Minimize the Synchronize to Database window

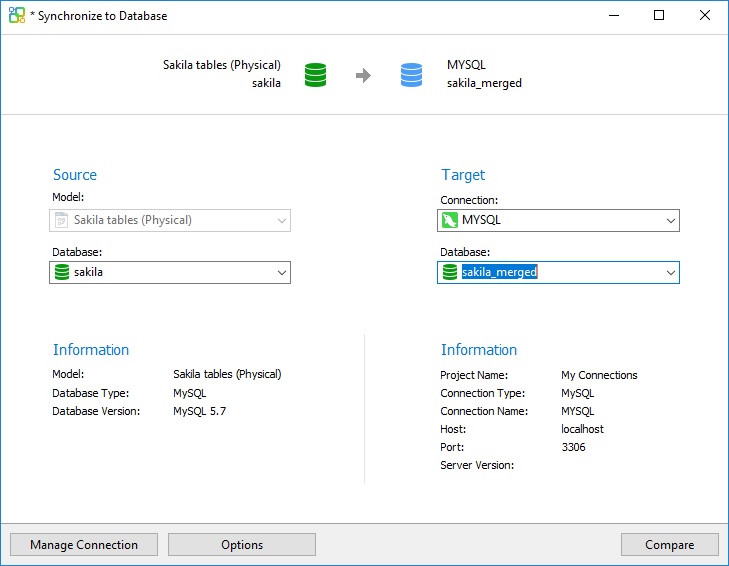coord(613,16)
